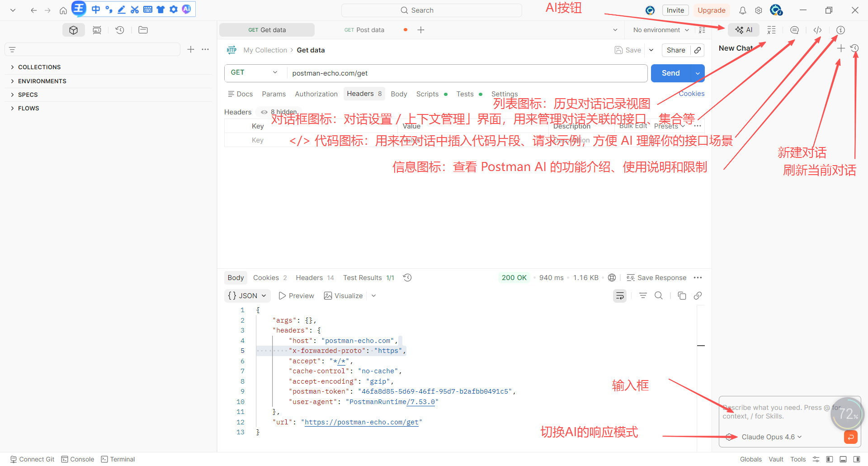Toggle left sidebar from status bar
Viewport: 868px width, 466px height.
coord(830,459)
